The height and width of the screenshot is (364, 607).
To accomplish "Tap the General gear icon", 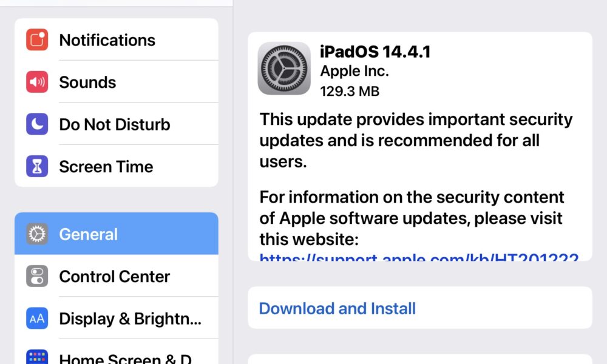I will (37, 234).
